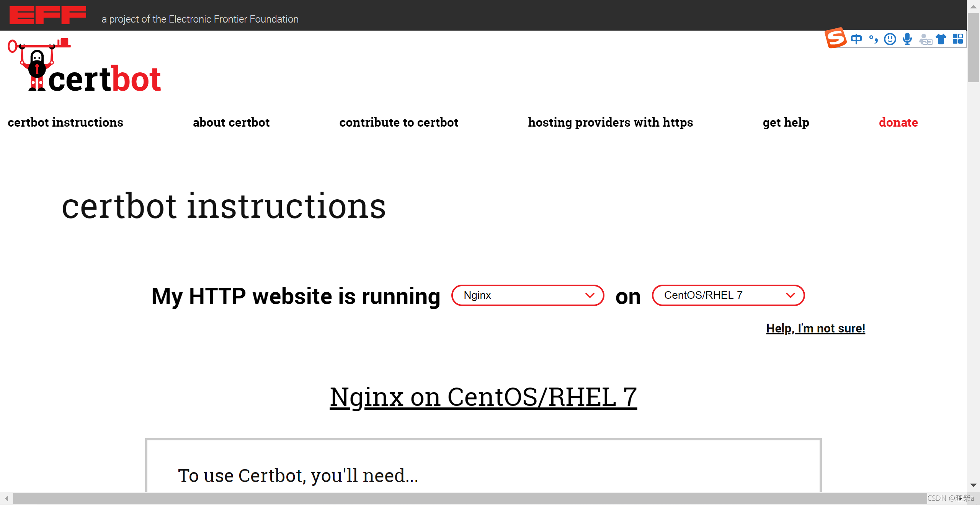Click "a project of the Electronic Frontier Foundation" text
The width and height of the screenshot is (980, 505).
200,19
